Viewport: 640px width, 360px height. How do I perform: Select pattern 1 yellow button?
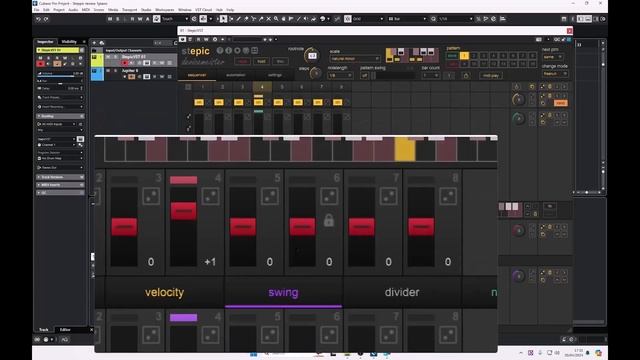coord(464,56)
